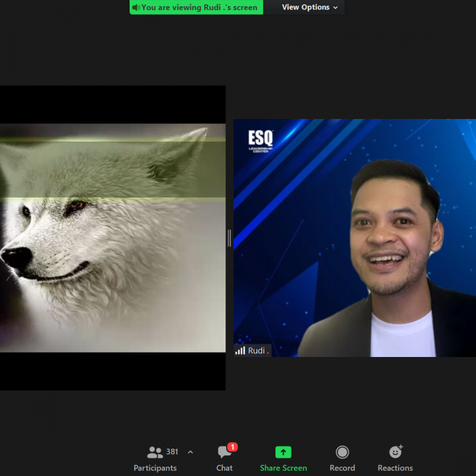476x476 pixels.
Task: Click the signal bars icon beside Rudi
Action: tap(240, 350)
